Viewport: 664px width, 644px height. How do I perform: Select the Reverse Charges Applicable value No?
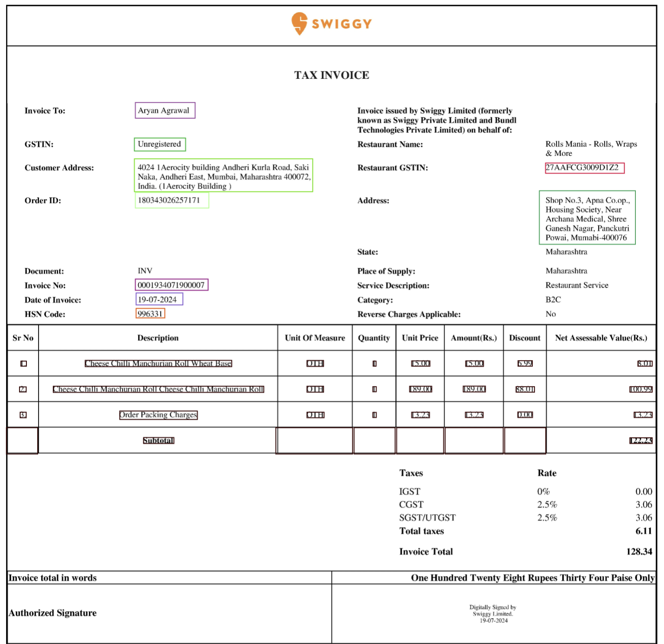click(550, 314)
